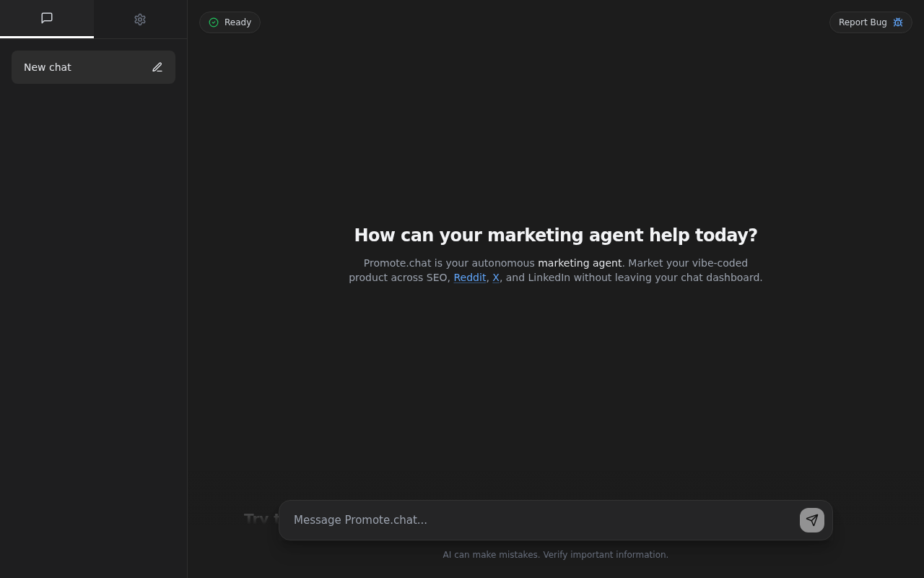Click the Ready status indicator
The height and width of the screenshot is (578, 924).
[x=230, y=22]
